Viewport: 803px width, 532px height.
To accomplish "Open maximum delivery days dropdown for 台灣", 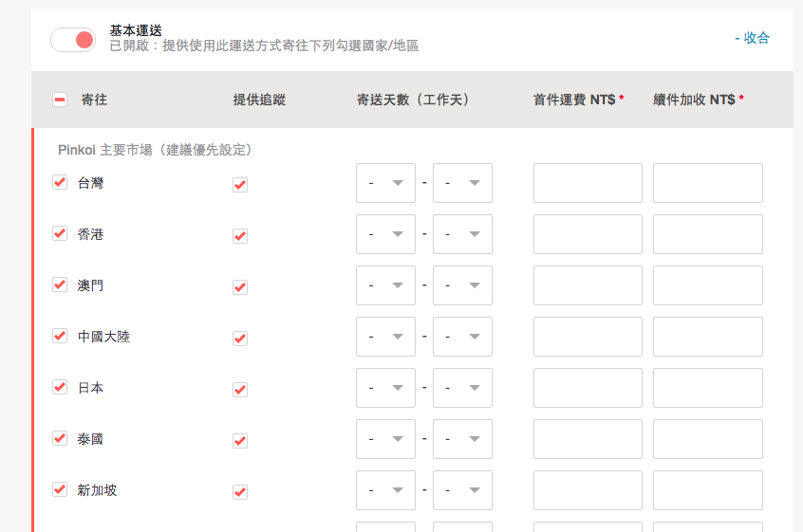I will click(x=462, y=183).
